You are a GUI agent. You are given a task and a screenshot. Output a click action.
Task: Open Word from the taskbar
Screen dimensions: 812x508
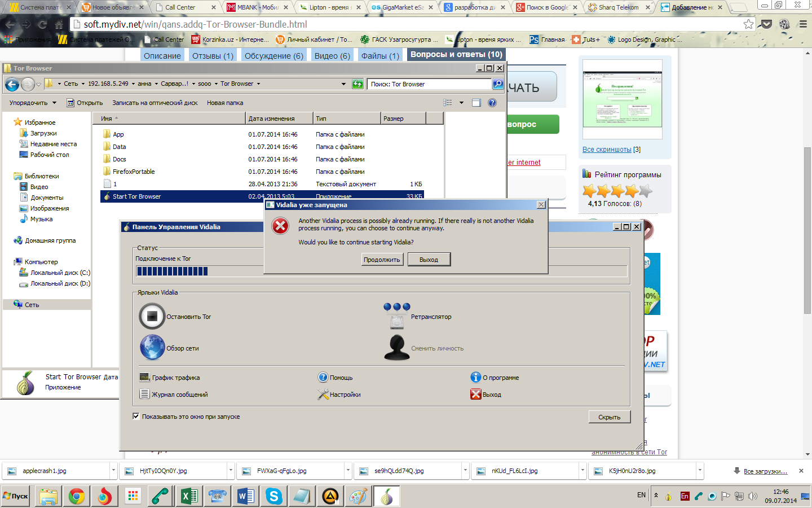point(246,496)
